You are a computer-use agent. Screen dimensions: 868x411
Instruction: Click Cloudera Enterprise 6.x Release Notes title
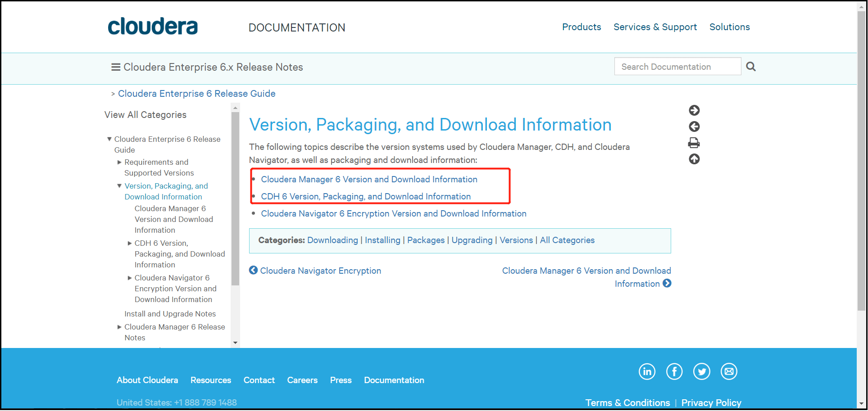pos(213,67)
